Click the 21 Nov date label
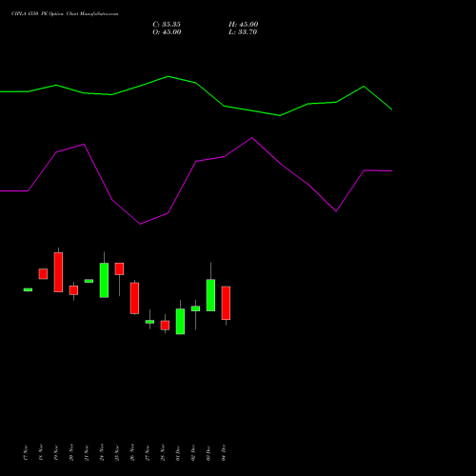 [x=87, y=452]
